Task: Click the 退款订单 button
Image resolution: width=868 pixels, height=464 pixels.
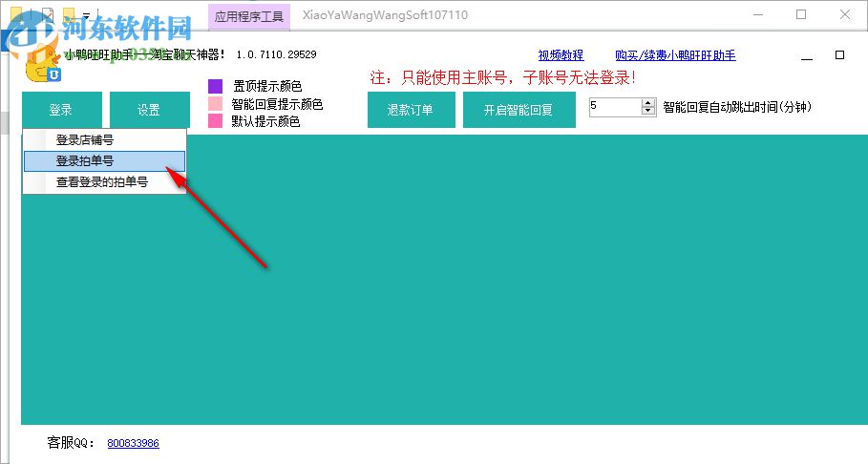Action: pos(412,110)
